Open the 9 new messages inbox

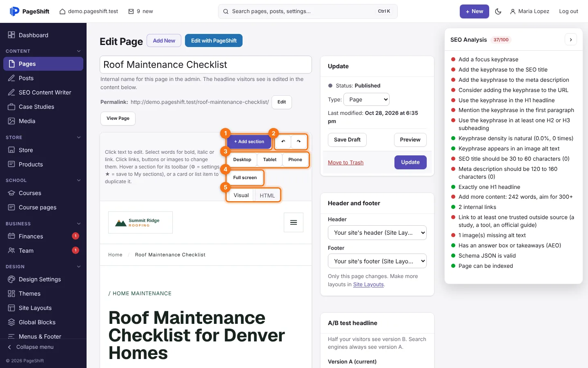(141, 11)
